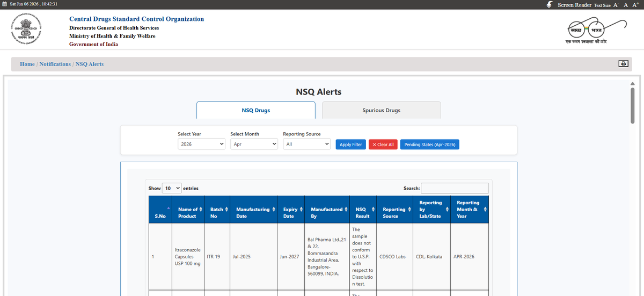644x296 pixels.
Task: Click the print icon in breadcrumb bar
Action: point(624,64)
